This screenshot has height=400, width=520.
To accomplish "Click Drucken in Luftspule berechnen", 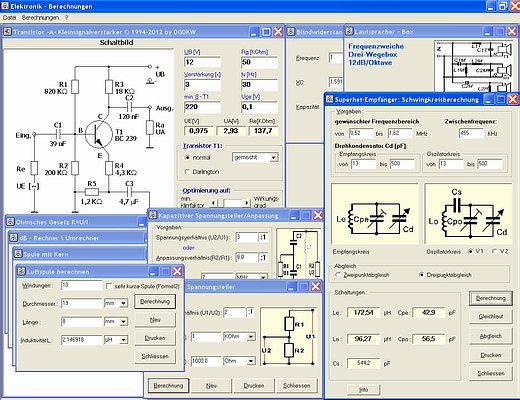I will pyautogui.click(x=155, y=338).
